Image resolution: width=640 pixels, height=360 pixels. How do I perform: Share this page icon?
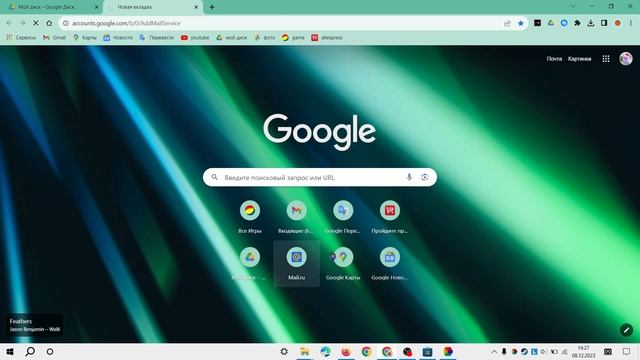point(507,23)
